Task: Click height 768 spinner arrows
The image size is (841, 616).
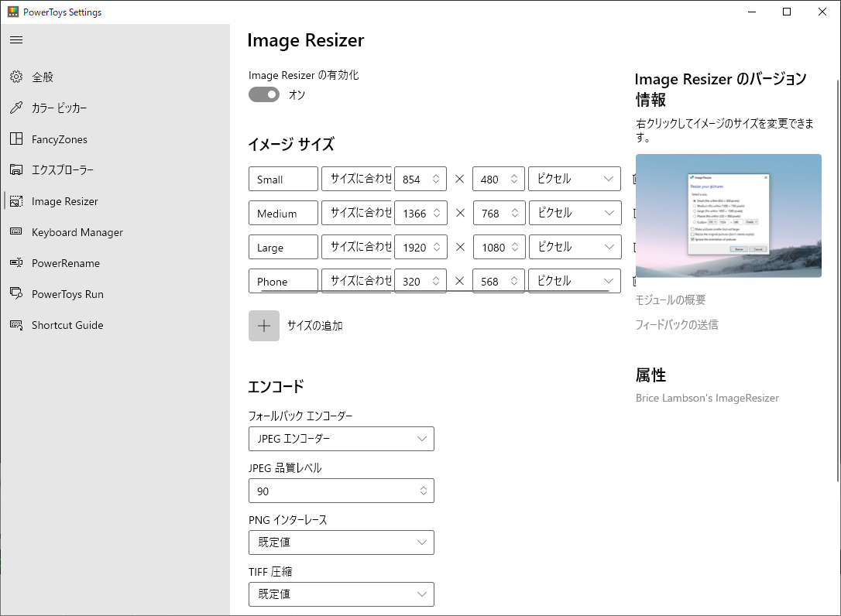Action: tap(514, 213)
